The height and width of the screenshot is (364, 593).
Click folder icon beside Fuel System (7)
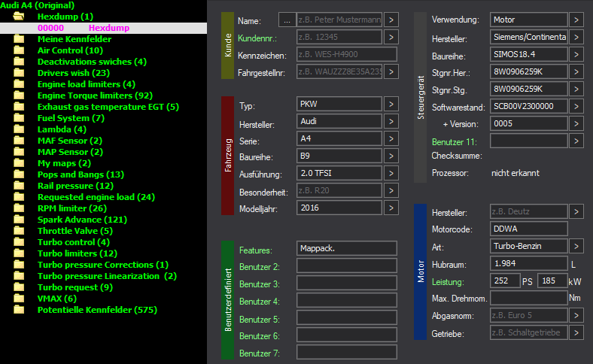pos(19,118)
